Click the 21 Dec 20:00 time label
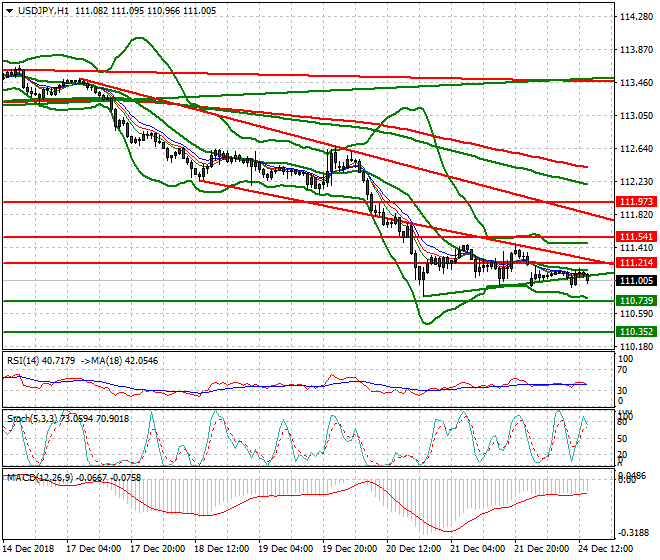 point(541,549)
